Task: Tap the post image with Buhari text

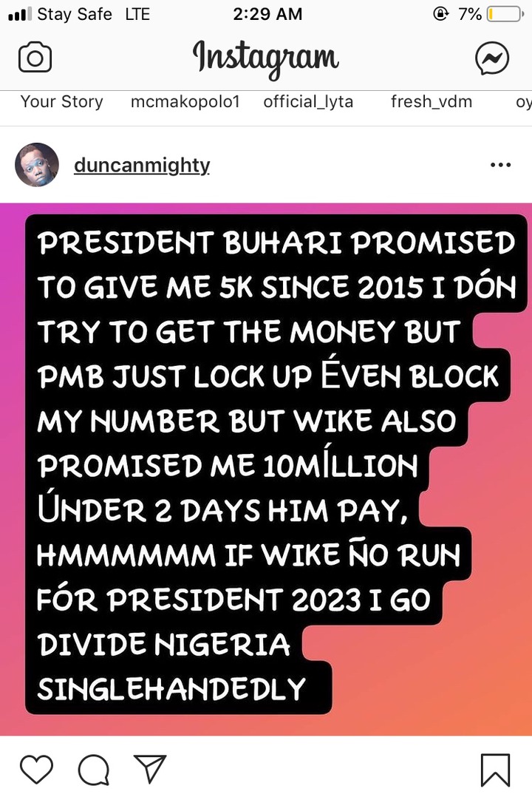Action: pos(266,469)
